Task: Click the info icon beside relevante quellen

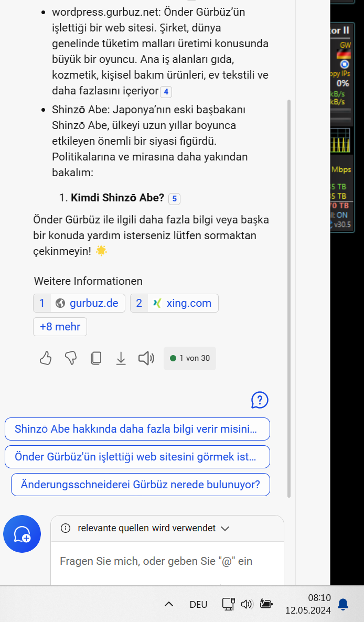Action: tap(66, 528)
